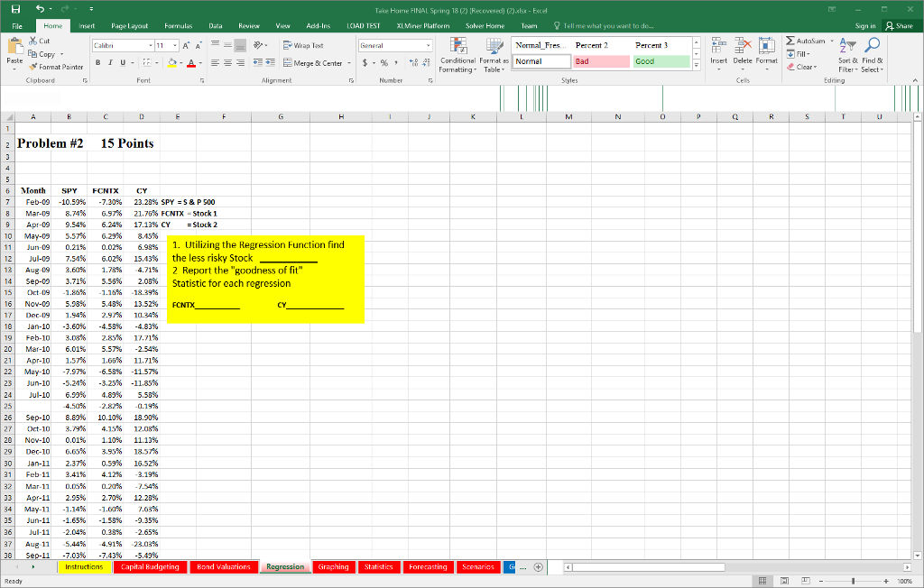Use the Format Painter brush
This screenshot has width=924, height=588.
click(x=56, y=67)
